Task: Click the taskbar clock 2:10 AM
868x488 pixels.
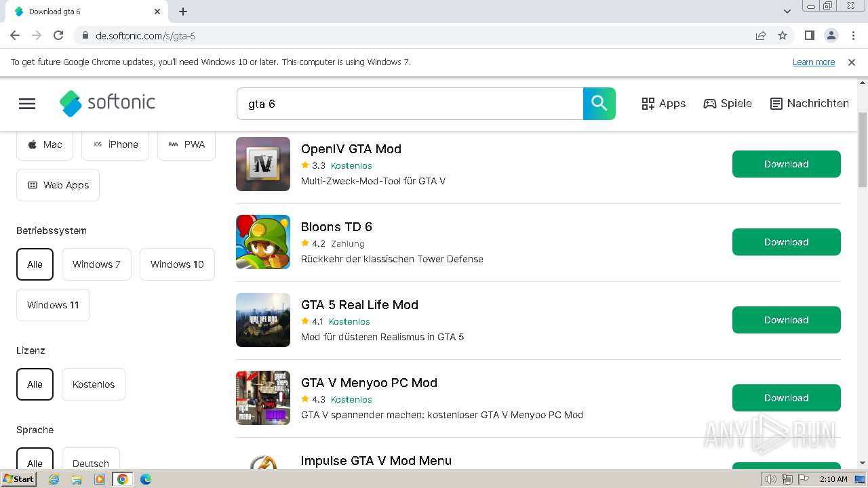Action: 833,479
